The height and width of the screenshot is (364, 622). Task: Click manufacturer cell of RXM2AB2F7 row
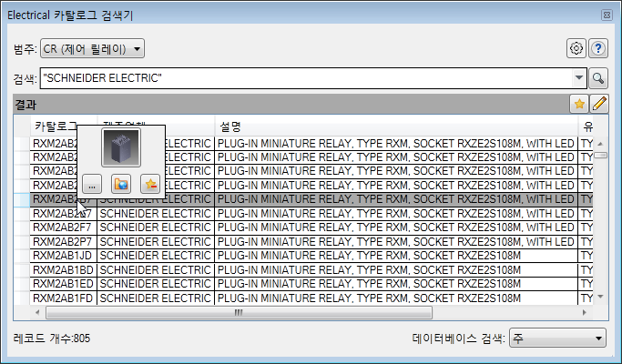pyautogui.click(x=156, y=227)
